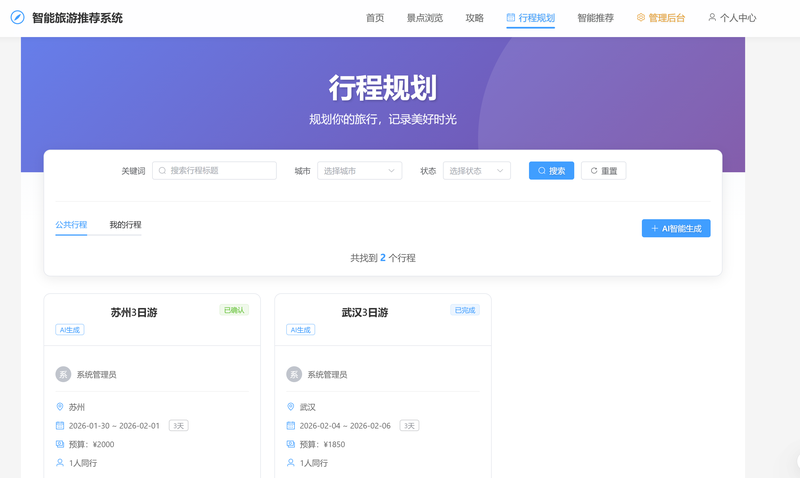Click the compass logo icon
The width and height of the screenshot is (800, 478).
17,17
